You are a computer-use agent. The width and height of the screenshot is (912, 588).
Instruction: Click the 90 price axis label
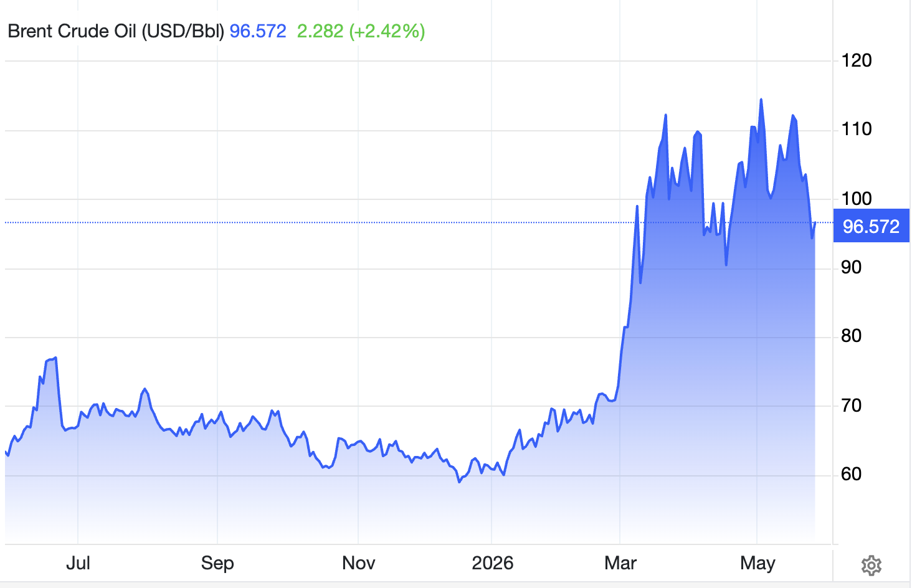852,268
